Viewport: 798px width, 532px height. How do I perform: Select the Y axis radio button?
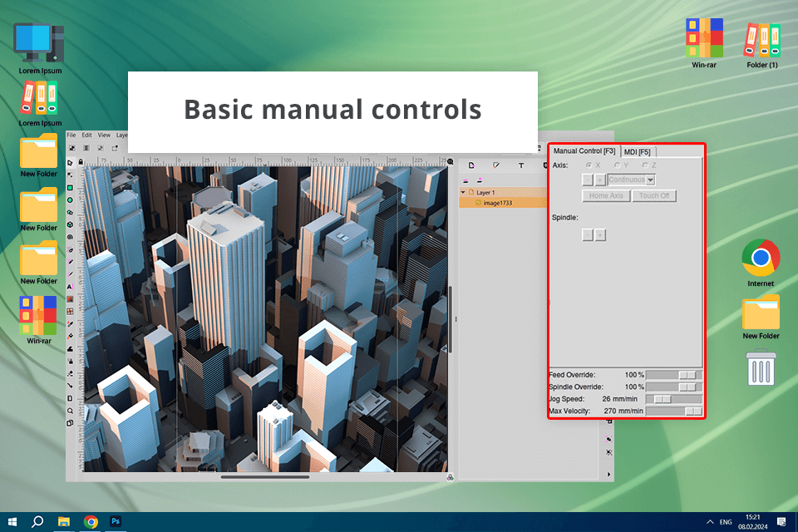pos(617,165)
